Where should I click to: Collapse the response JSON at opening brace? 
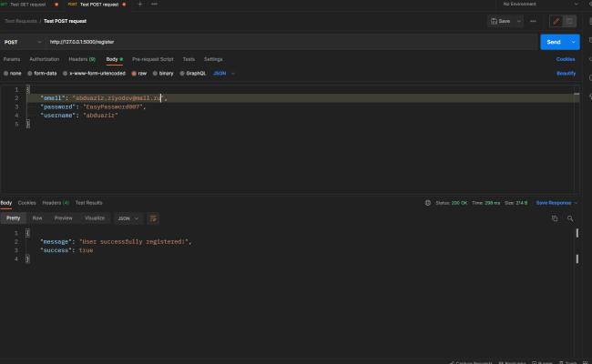tap(27, 233)
